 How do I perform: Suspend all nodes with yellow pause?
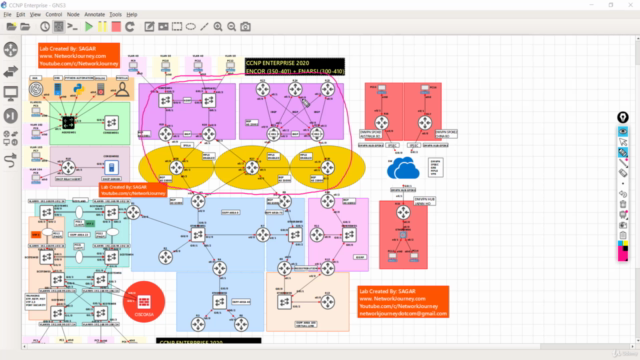[102, 27]
